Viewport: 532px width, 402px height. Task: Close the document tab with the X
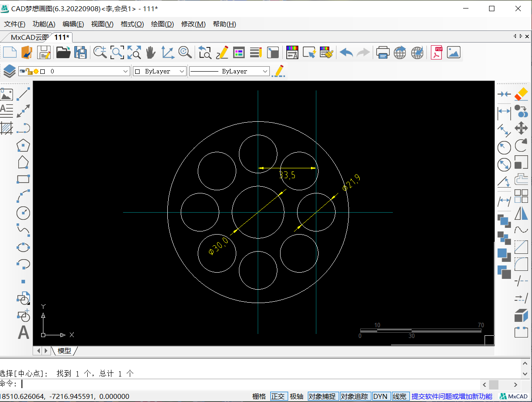527,36
